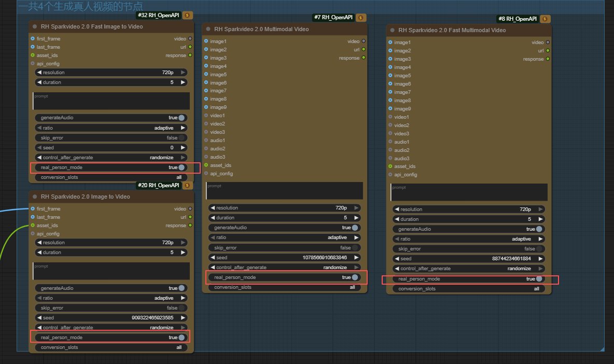Toggle real_person_mode on node #20
The width and height of the screenshot is (614, 364).
(111, 338)
